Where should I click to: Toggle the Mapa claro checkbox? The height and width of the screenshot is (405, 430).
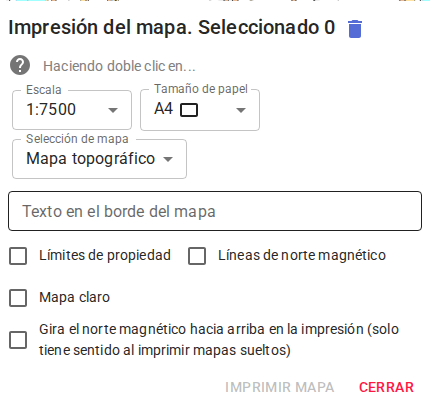tap(18, 298)
